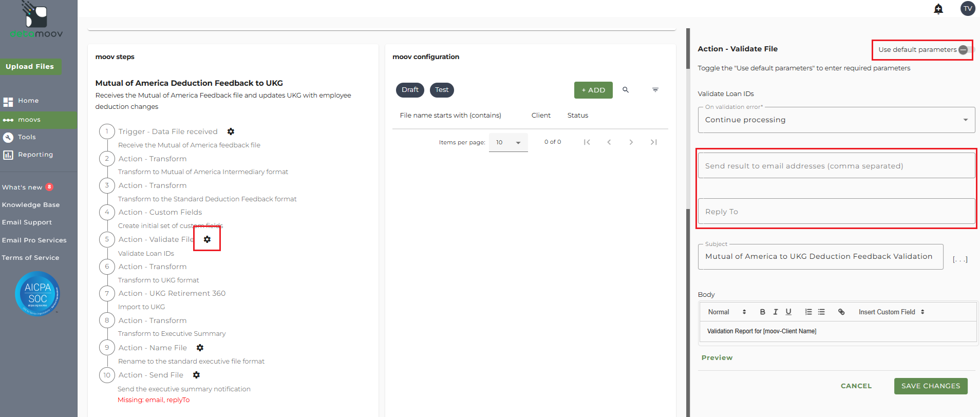Screen dimensions: 980x417
Task: Go to the previous page of results
Action: click(609, 142)
